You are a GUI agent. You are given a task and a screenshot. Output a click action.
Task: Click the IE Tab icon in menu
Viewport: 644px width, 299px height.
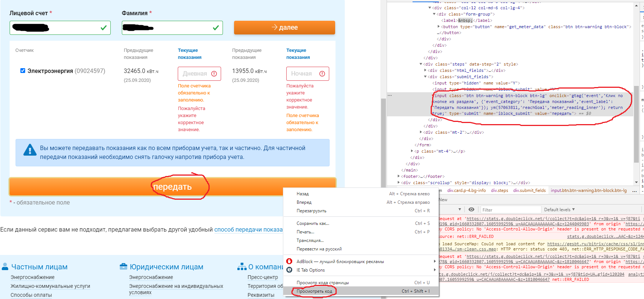point(289,270)
